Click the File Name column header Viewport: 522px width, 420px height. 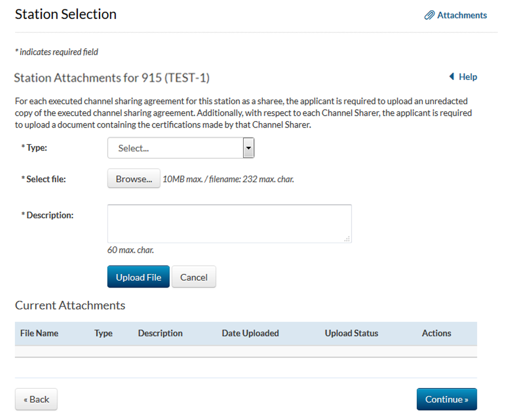tap(39, 333)
